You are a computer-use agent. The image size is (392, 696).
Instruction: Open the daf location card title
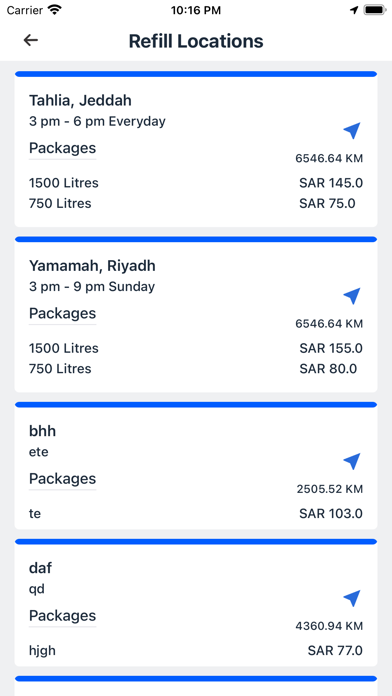(40, 568)
